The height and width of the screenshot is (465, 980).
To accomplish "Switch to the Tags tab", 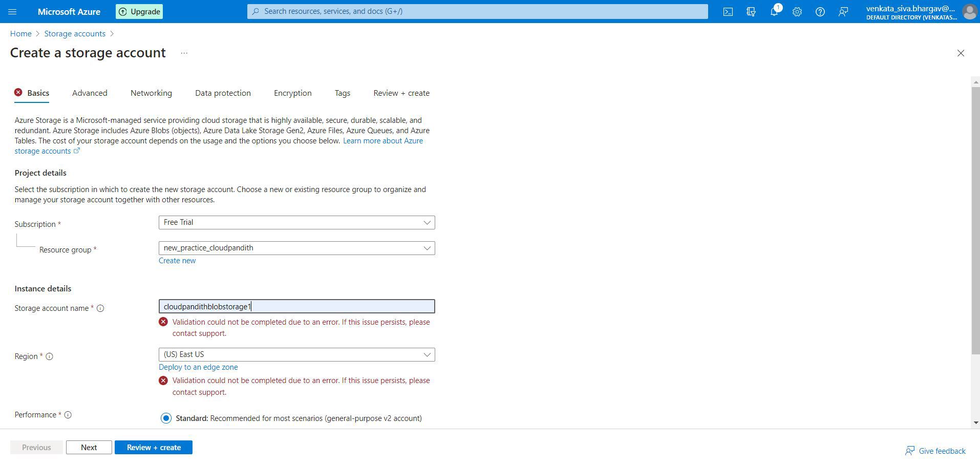I will click(343, 93).
